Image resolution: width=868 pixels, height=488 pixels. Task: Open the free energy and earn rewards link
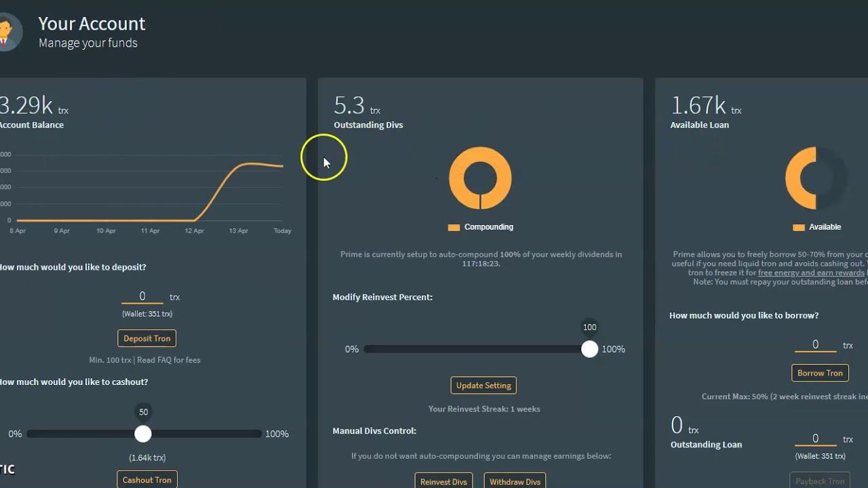[811, 272]
